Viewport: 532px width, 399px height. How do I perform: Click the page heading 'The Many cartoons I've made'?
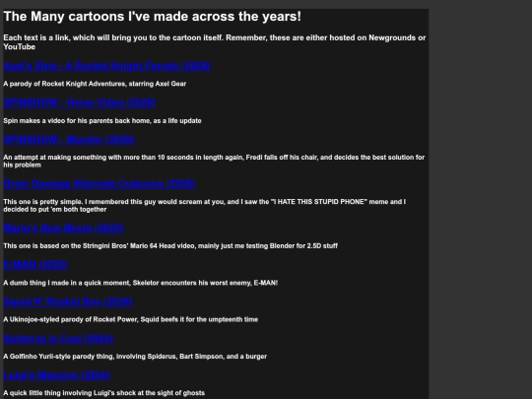click(153, 17)
